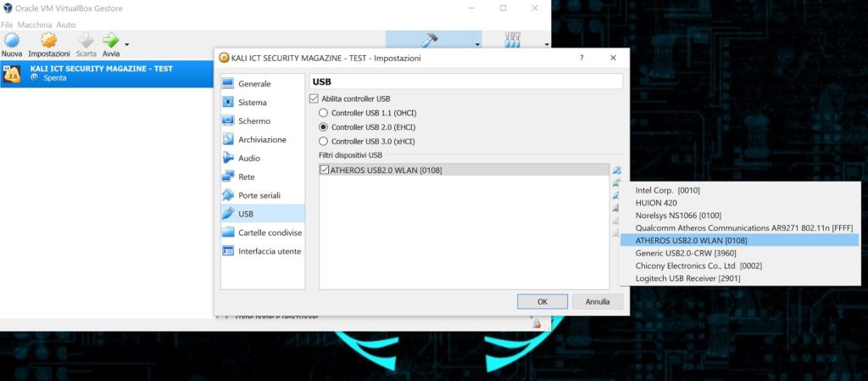Click the dialog help question mark
This screenshot has height=381, width=868.
pos(581,58)
